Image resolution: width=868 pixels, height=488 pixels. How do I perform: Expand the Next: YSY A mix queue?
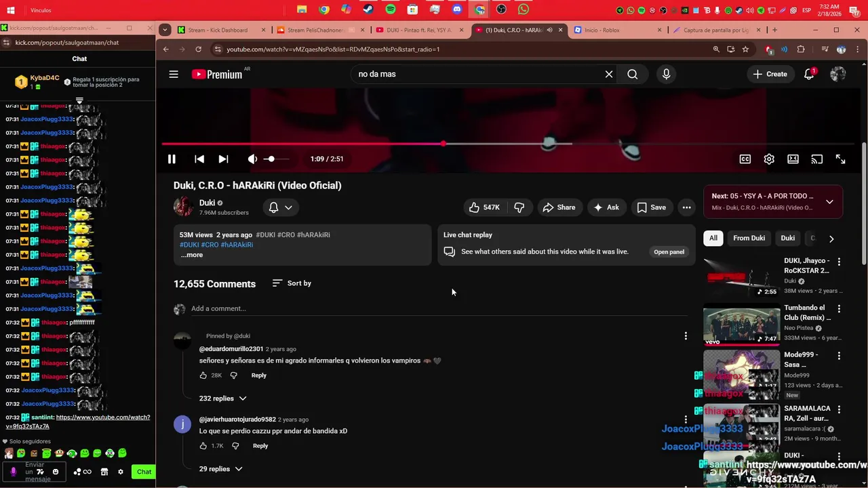829,202
